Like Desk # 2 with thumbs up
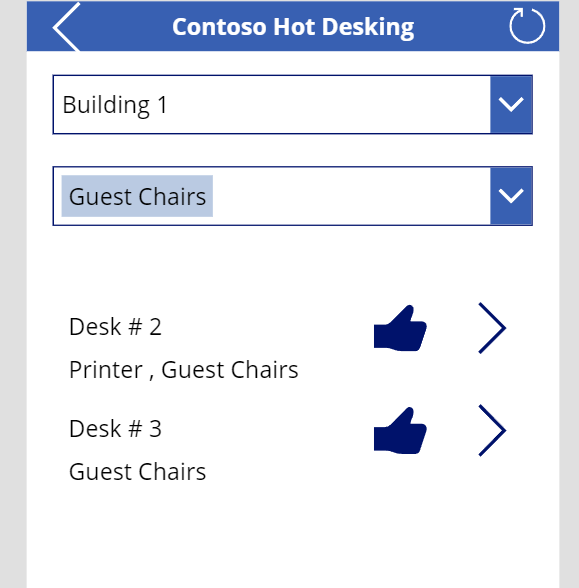The image size is (579, 588). pos(400,328)
